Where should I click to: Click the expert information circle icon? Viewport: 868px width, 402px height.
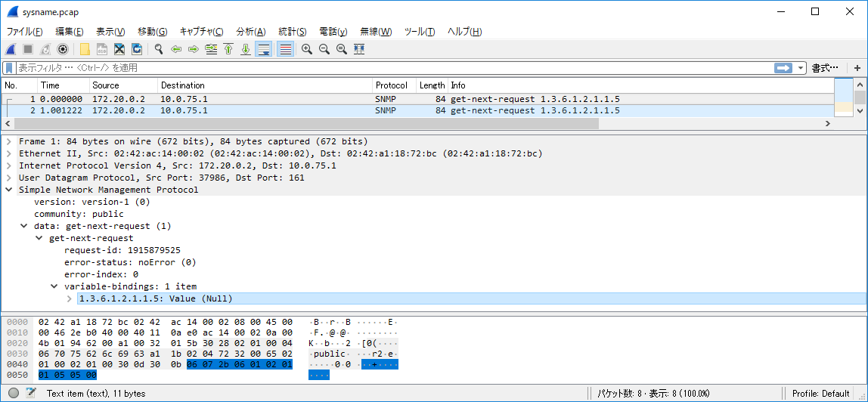pos(14,393)
